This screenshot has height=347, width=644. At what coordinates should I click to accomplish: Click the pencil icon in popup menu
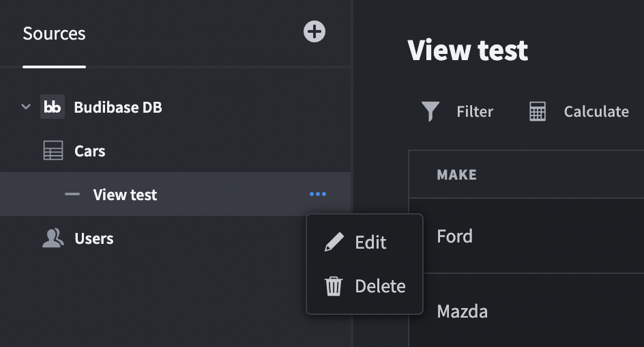click(x=334, y=242)
